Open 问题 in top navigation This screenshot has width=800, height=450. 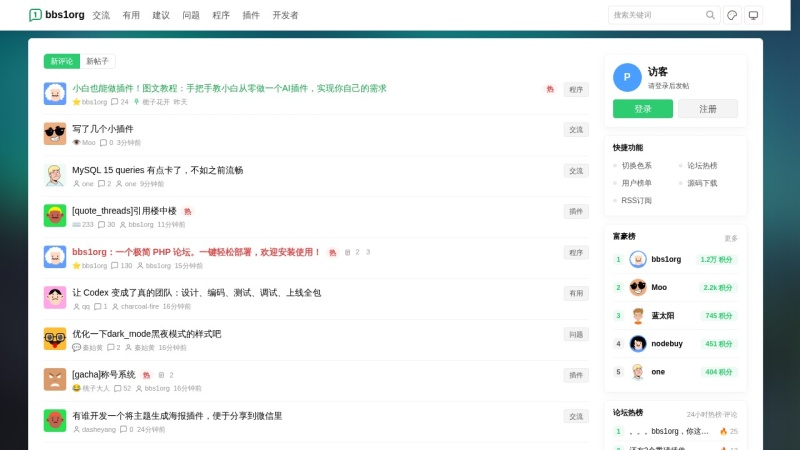[x=191, y=15]
